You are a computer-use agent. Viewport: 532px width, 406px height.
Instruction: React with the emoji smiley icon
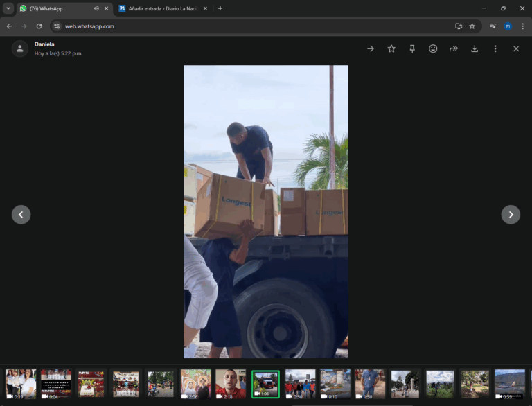[433, 48]
